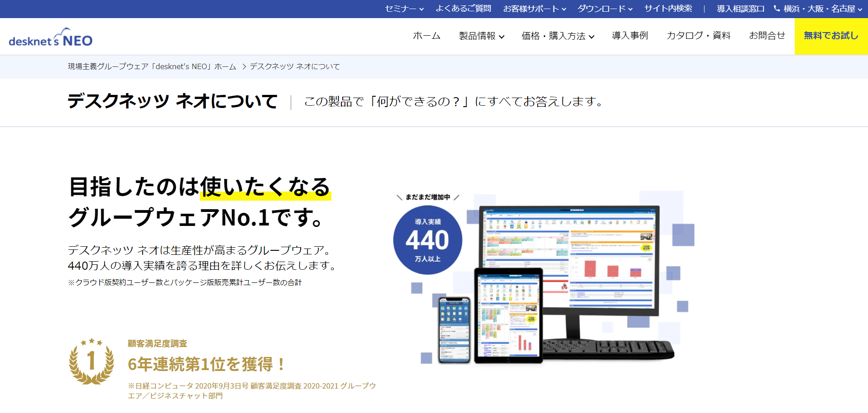Open the お問合せ menu item
Viewport: 868px width, 413px height.
coord(767,36)
